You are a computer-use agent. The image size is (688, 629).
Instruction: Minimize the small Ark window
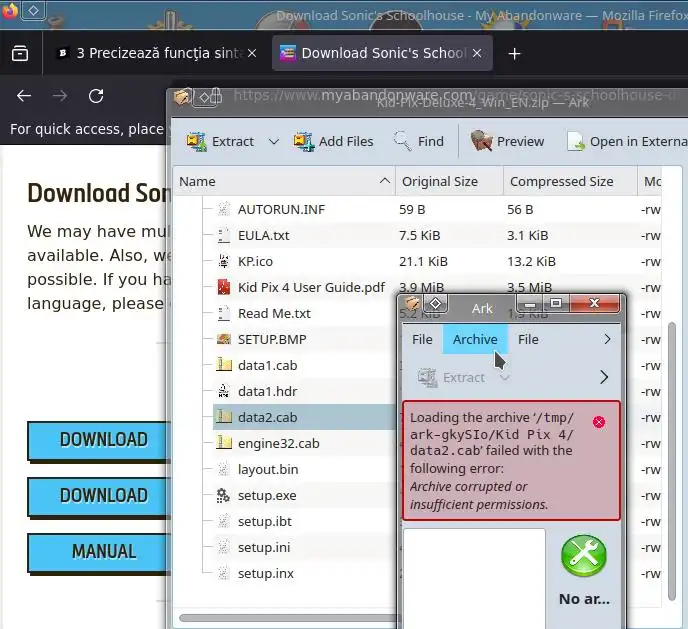pyautogui.click(x=530, y=303)
